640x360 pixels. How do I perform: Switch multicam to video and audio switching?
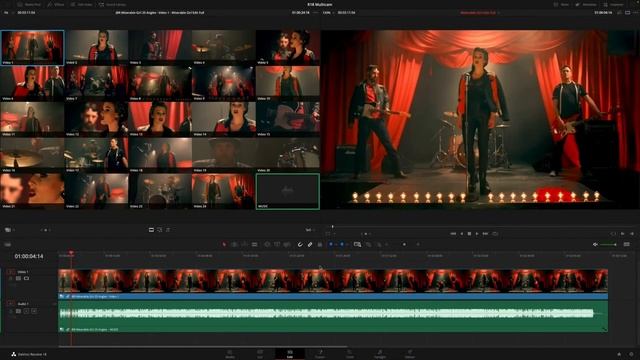(160, 230)
